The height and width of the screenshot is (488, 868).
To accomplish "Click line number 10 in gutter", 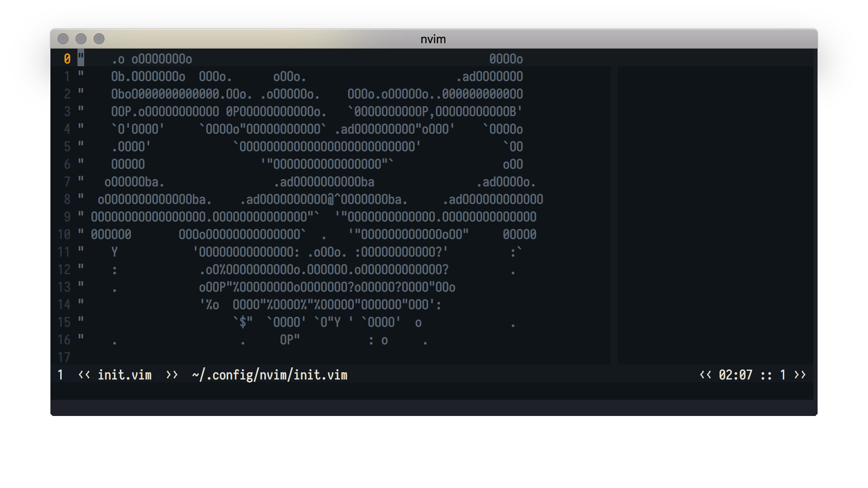I will (x=64, y=235).
